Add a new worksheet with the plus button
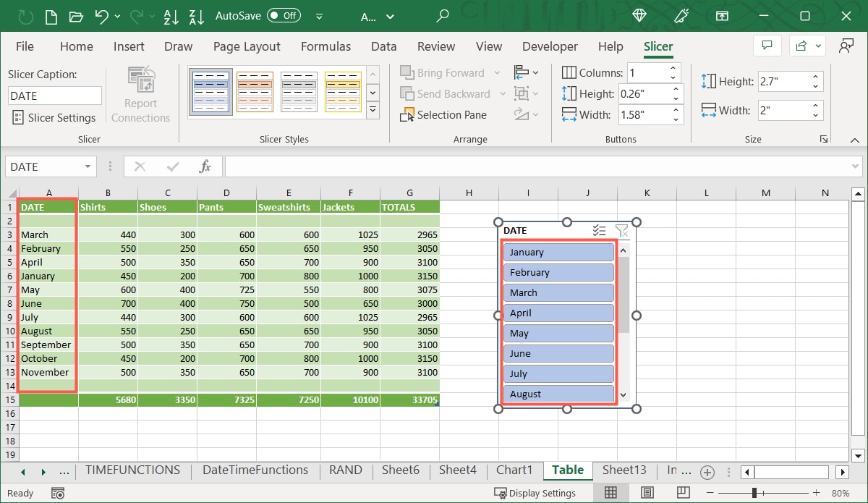 (x=707, y=471)
